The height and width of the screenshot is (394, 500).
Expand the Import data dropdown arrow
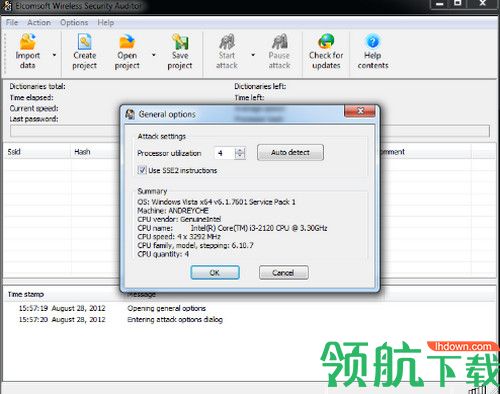point(54,55)
